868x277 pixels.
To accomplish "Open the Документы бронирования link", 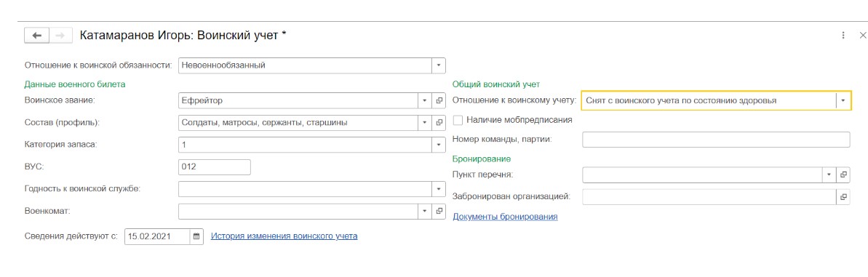I will [505, 216].
